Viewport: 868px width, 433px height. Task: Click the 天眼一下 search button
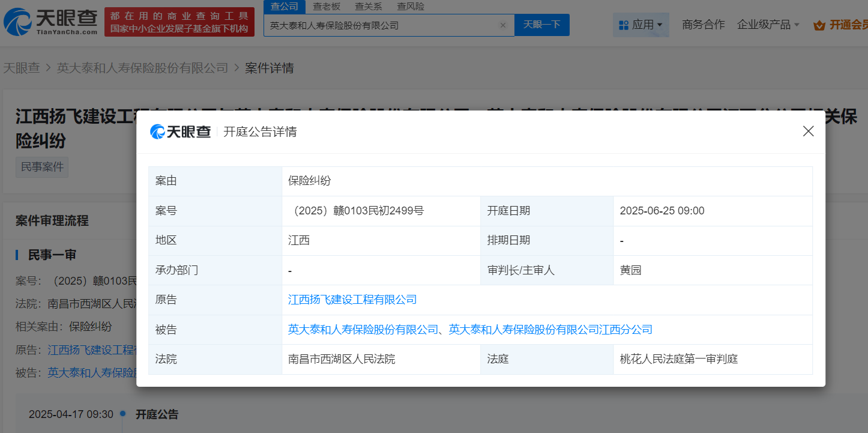click(542, 25)
